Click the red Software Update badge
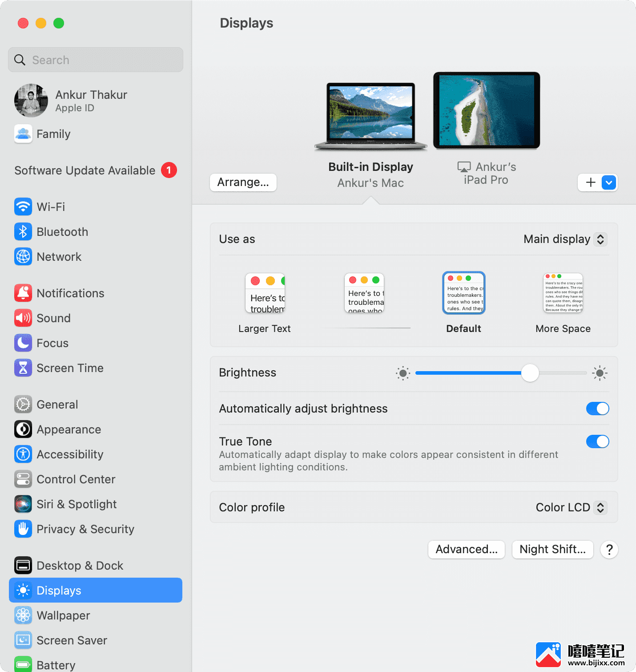Screen dimensions: 636x672 pyautogui.click(x=169, y=170)
